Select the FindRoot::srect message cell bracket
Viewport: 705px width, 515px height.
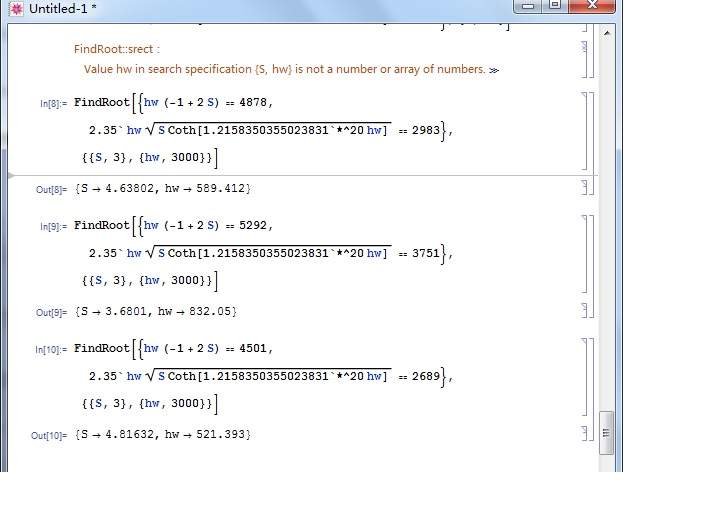pos(585,59)
